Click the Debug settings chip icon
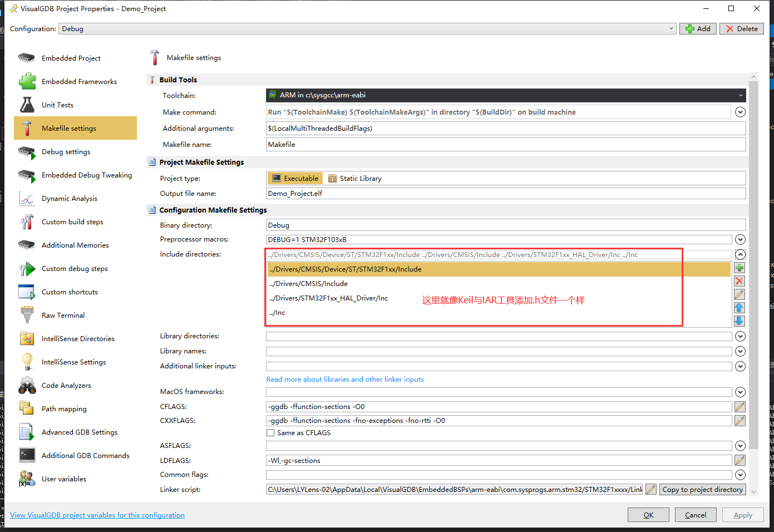774x532 pixels. tap(27, 151)
